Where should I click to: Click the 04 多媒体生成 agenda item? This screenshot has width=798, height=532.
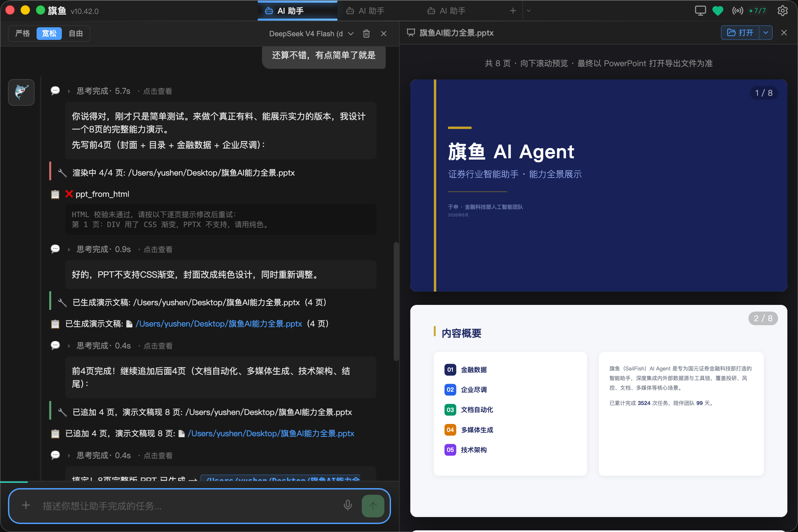click(469, 430)
